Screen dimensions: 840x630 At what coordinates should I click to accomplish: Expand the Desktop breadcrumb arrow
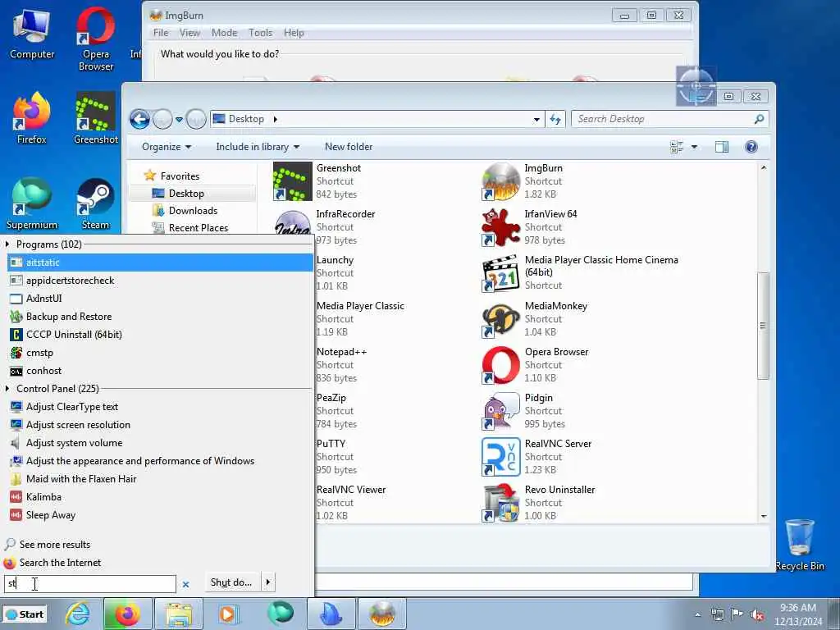click(276, 119)
